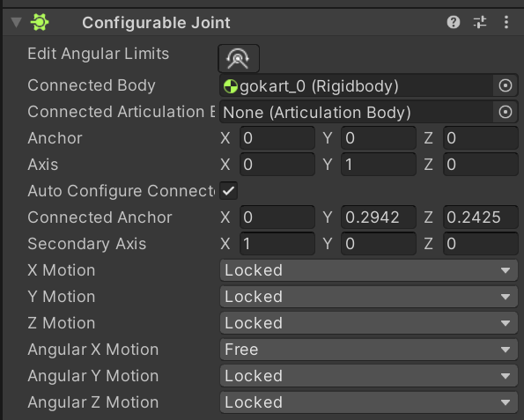Open the Y Motion dropdown
This screenshot has width=524, height=420.
pos(369,297)
